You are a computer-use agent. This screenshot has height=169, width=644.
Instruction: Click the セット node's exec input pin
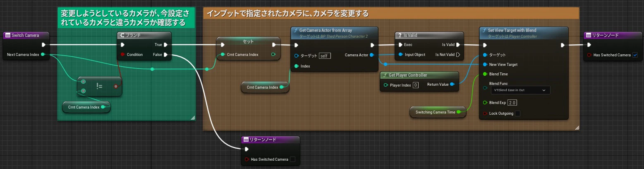tap(222, 45)
